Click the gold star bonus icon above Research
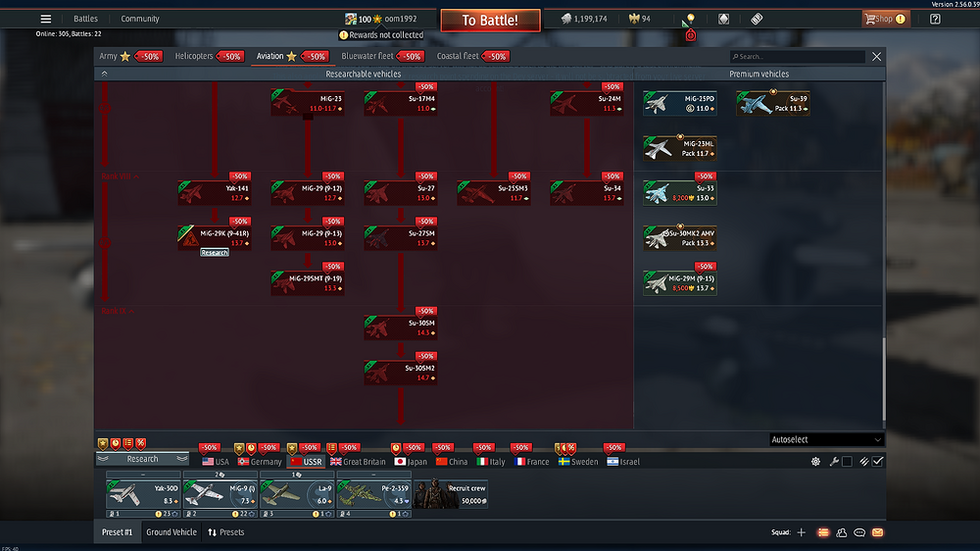Screen dimensions: 980x551 pos(103,443)
